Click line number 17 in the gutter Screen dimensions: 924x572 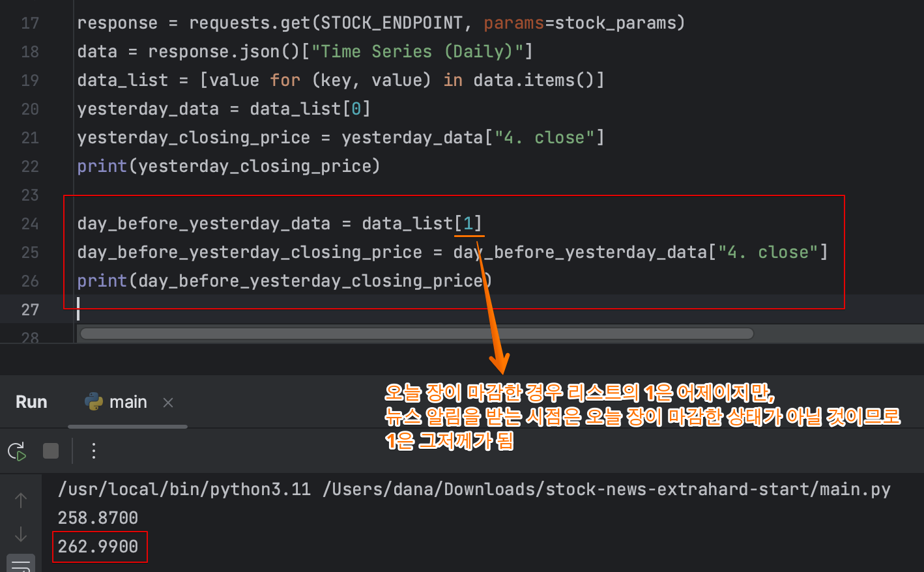pos(30,23)
